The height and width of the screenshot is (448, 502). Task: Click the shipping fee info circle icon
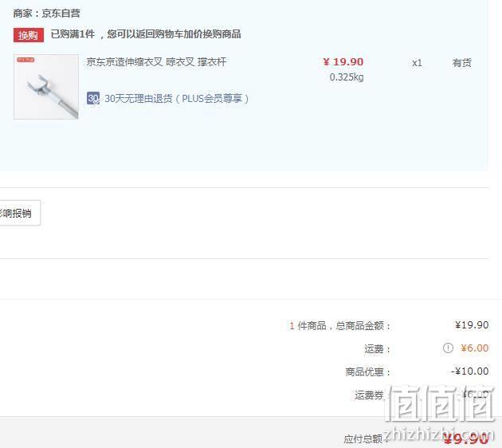448,348
